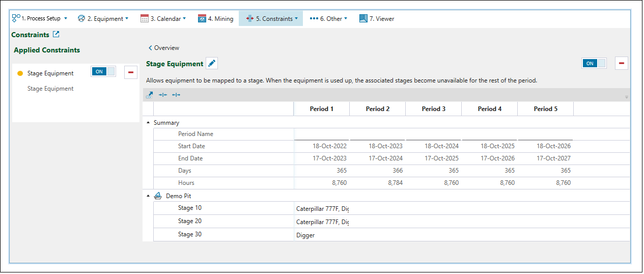Click the expand columns arrows icon
This screenshot has width=644, height=274.
click(176, 95)
